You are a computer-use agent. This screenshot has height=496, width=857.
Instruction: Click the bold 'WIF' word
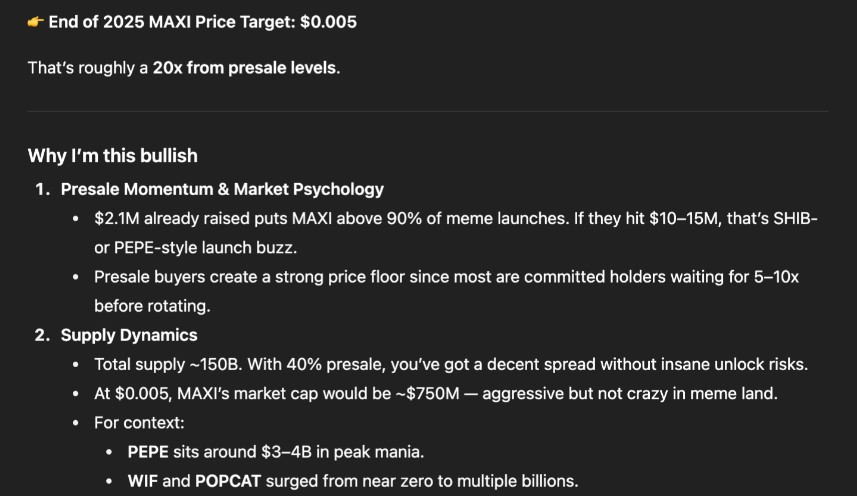point(143,481)
